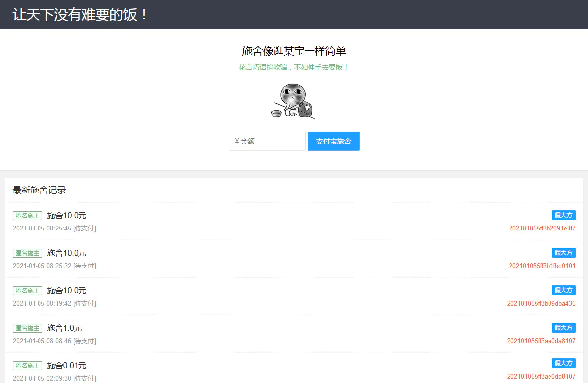Click the dark banner 让天下没有难要的饭
This screenshot has height=383, width=588.
point(80,15)
